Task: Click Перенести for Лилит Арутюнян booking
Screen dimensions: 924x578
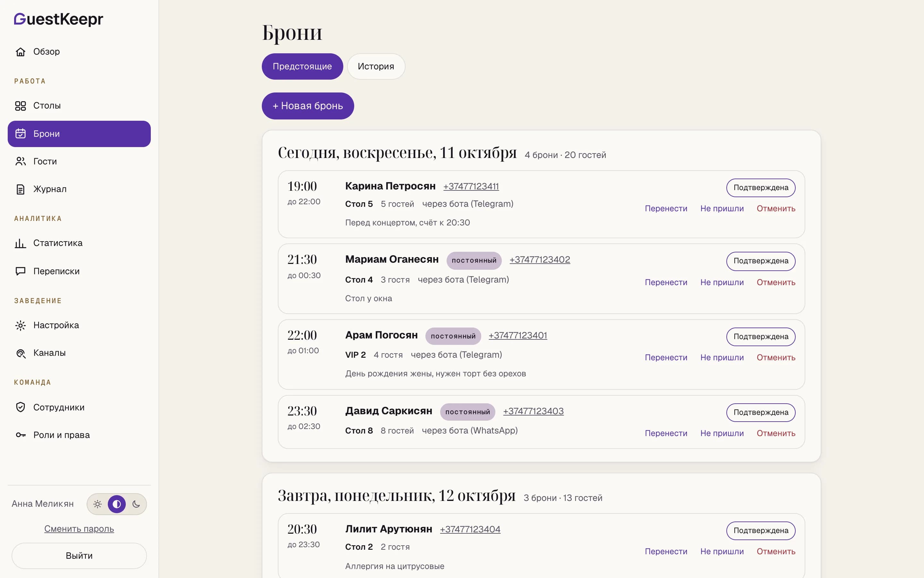Action: tap(666, 552)
